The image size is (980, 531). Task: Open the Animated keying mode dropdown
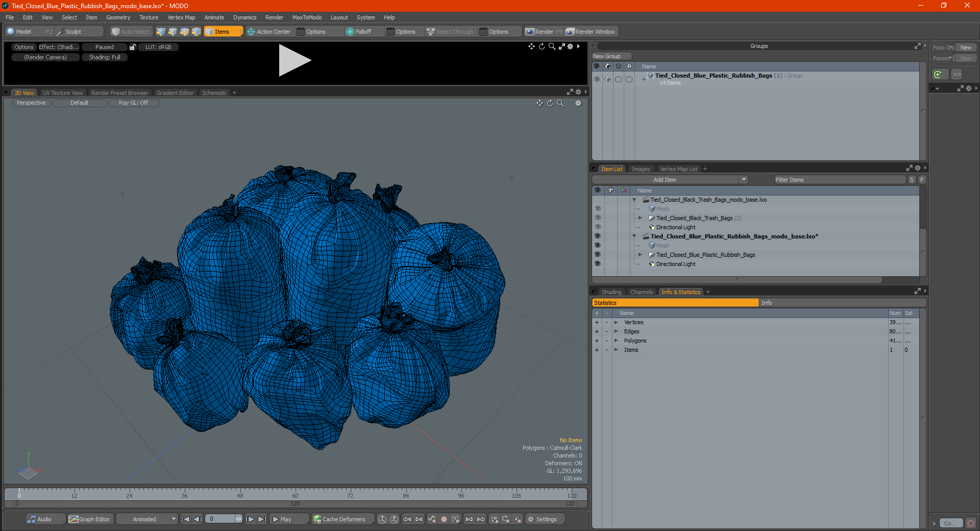147,519
